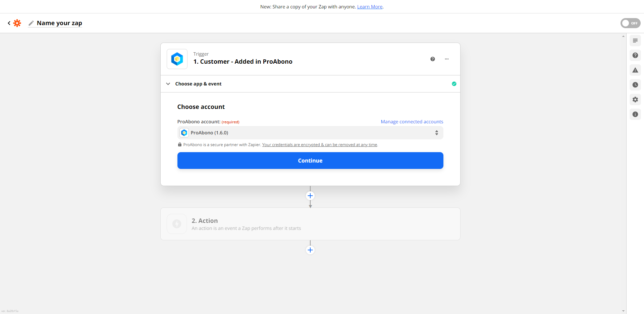Open the info details sidebar icon
This screenshot has width=644, height=314.
(635, 114)
